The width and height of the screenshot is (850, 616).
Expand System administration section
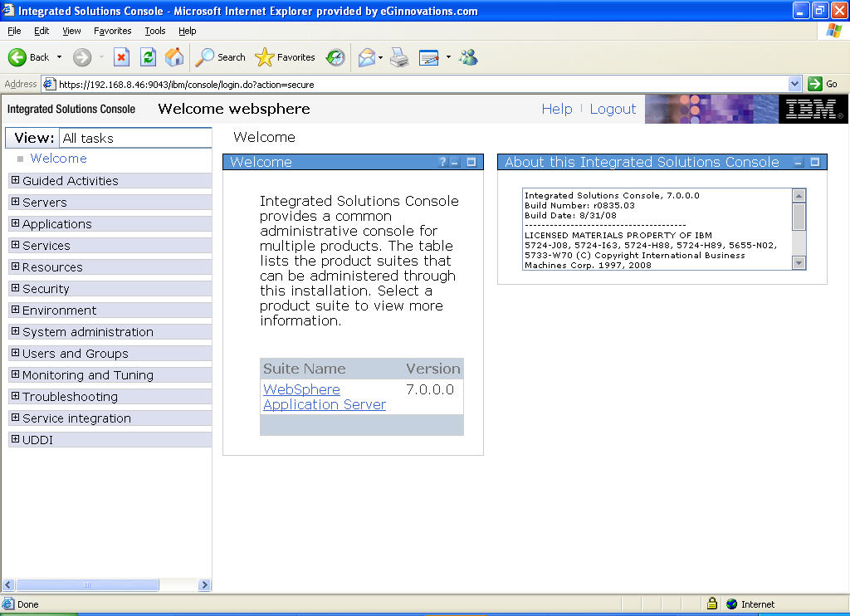(15, 331)
